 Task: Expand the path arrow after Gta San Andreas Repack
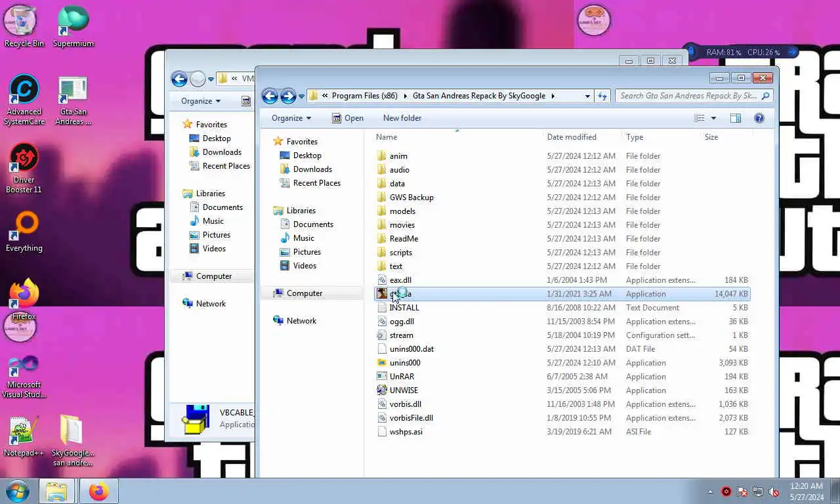(x=553, y=96)
